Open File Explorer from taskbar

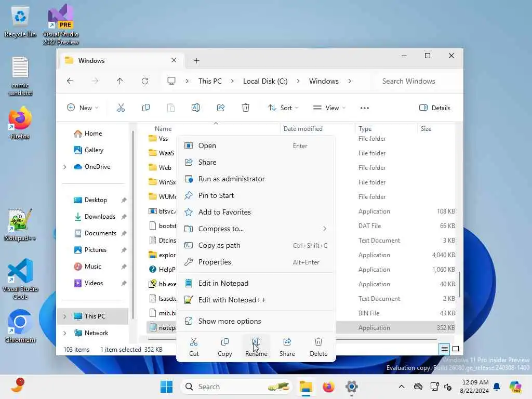(305, 387)
